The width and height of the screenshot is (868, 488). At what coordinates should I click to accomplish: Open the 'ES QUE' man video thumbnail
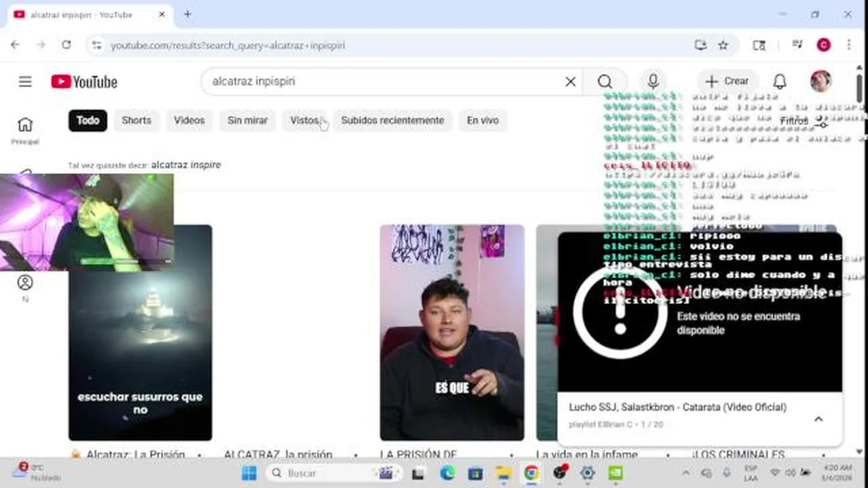pos(452,332)
